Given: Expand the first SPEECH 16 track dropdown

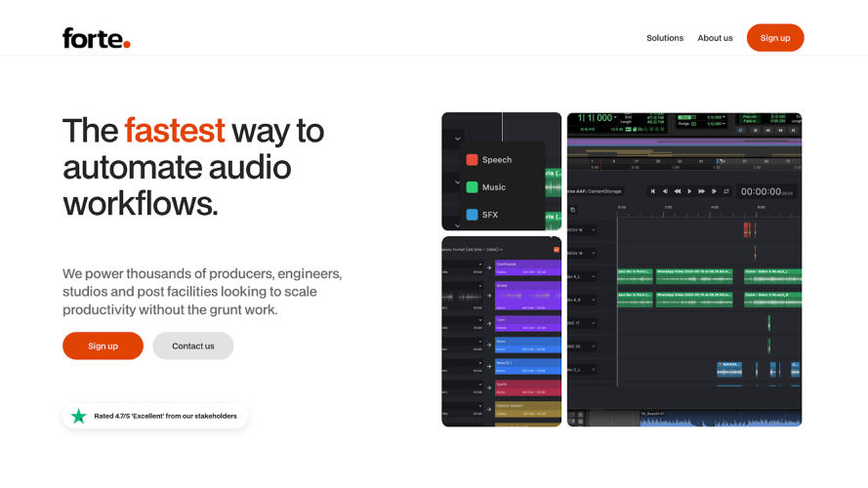Looking at the screenshot, I should click(593, 229).
